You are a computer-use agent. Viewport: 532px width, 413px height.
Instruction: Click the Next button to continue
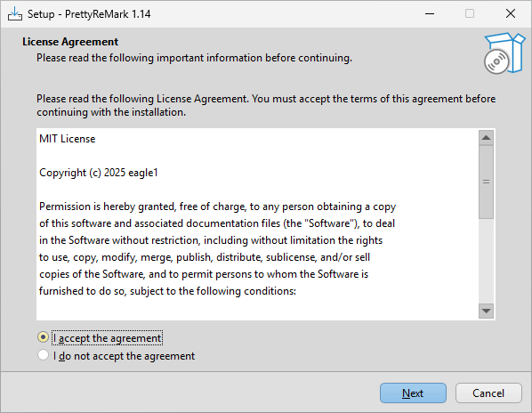pyautogui.click(x=413, y=393)
